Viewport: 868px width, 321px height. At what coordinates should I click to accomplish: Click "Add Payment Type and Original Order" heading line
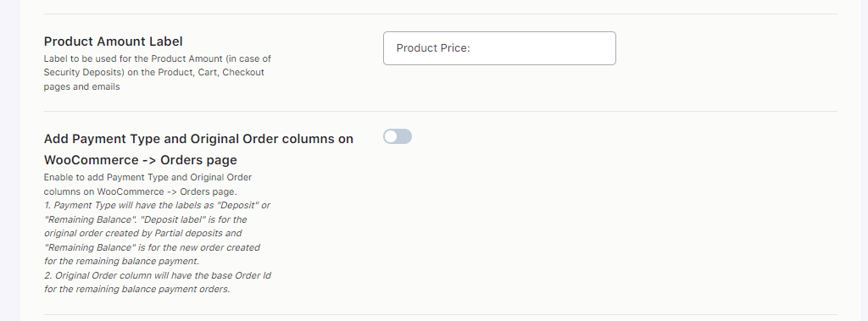point(198,138)
